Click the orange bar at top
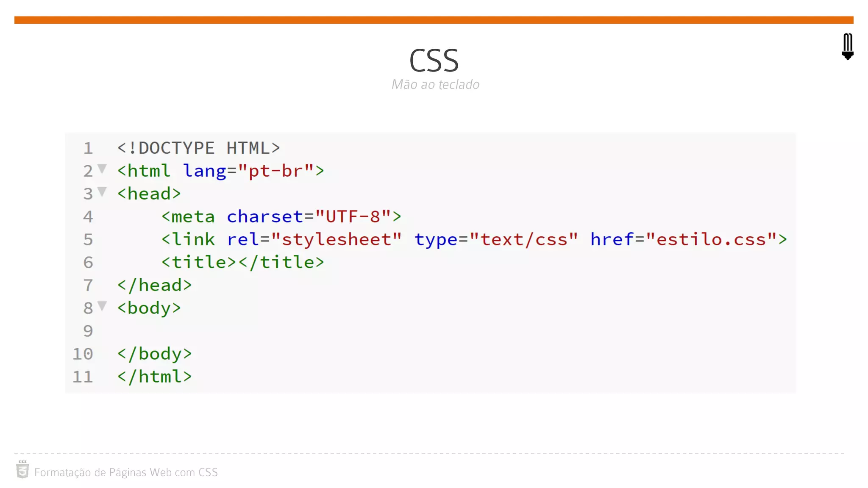Image resolution: width=868 pixels, height=488 pixels. (x=434, y=20)
